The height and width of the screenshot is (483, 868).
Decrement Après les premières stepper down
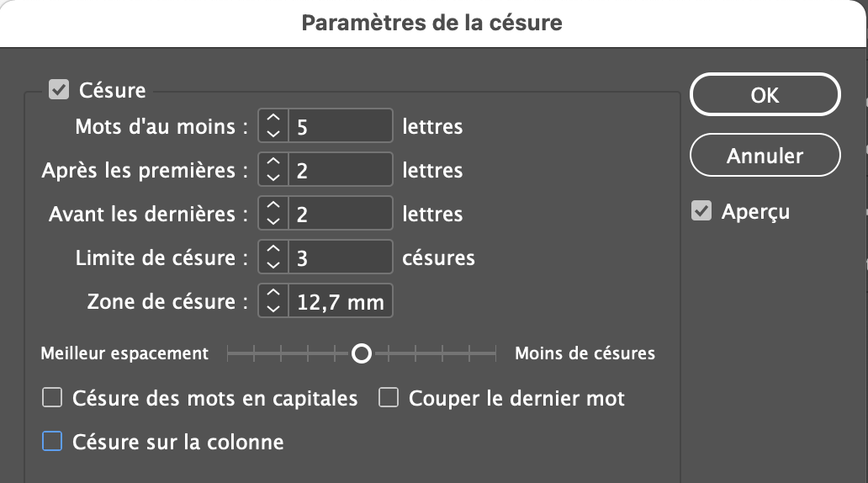(x=273, y=177)
